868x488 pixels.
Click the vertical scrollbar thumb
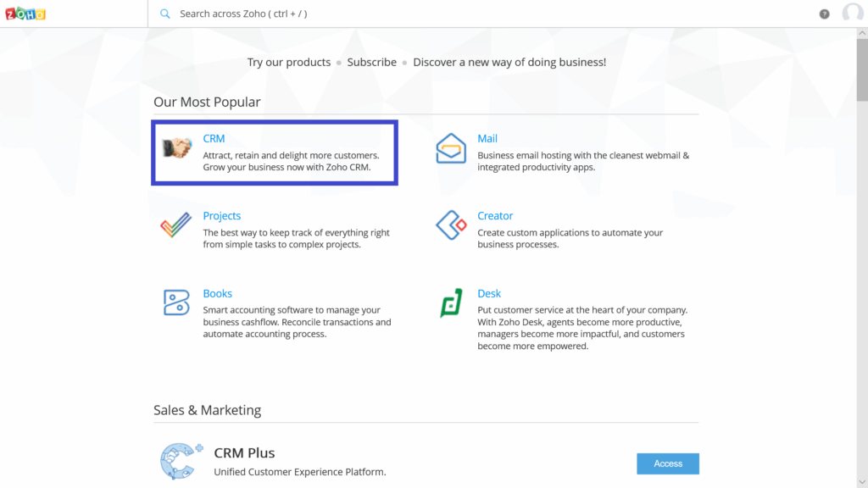point(862,69)
